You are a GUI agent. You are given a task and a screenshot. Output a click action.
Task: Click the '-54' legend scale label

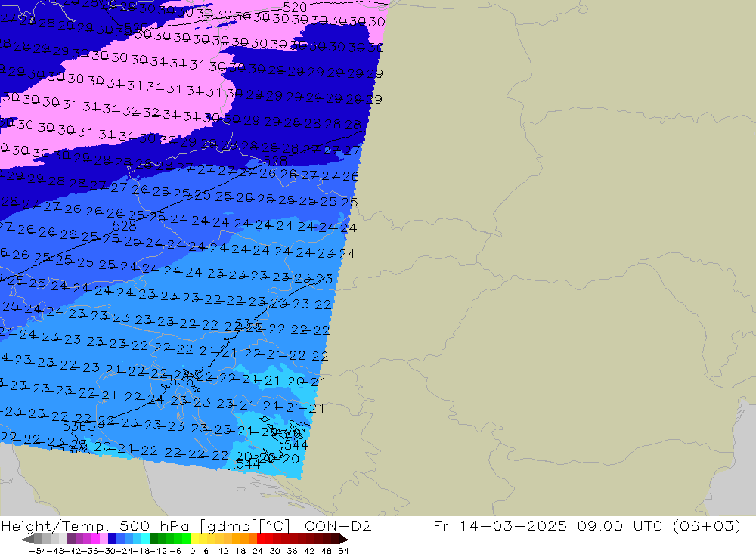tap(38, 551)
